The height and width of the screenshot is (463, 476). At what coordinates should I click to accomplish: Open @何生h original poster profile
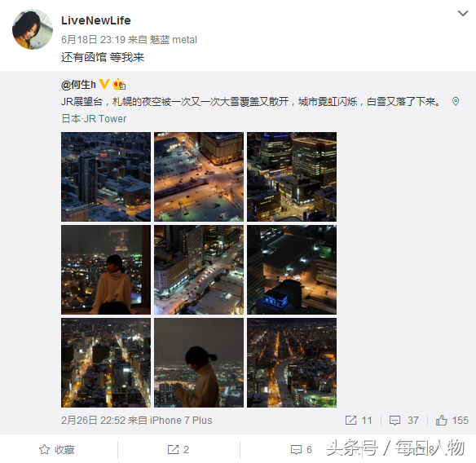pos(78,85)
